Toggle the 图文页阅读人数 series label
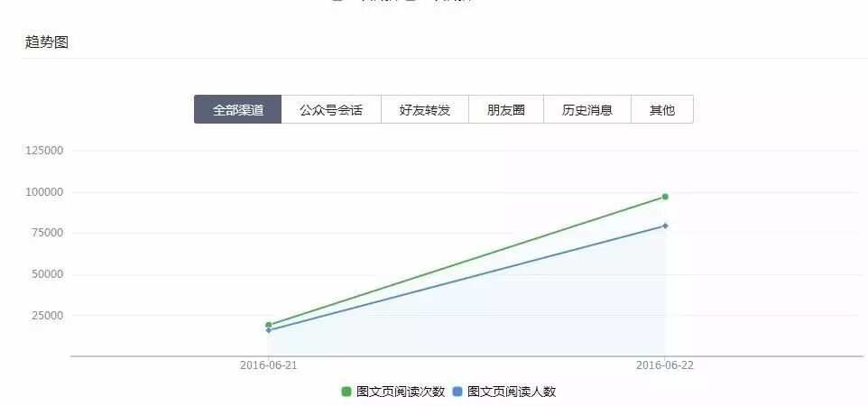This screenshot has width=868, height=406. click(x=512, y=392)
